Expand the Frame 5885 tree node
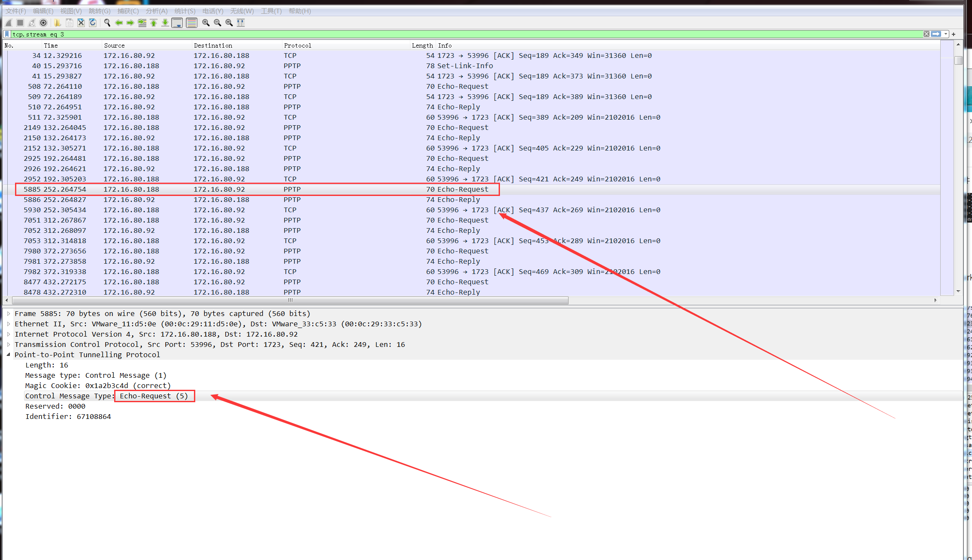The width and height of the screenshot is (972, 560). (x=9, y=314)
